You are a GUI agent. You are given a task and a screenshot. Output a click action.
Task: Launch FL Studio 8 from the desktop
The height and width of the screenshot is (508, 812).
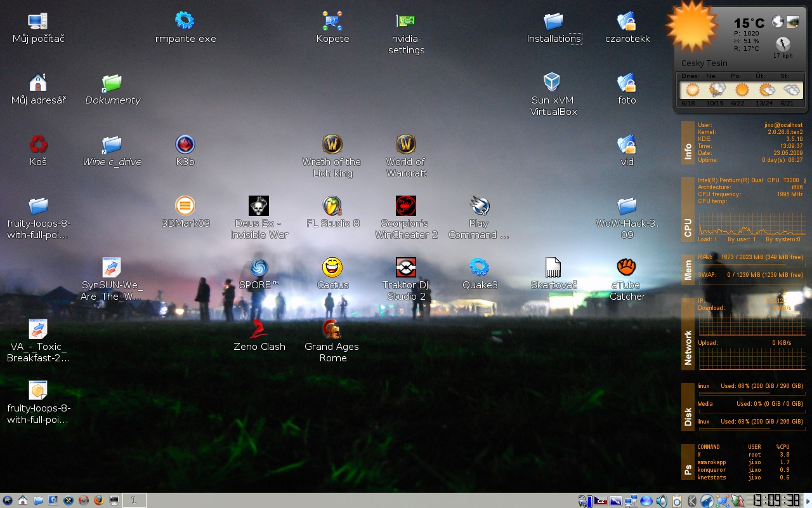pyautogui.click(x=332, y=206)
